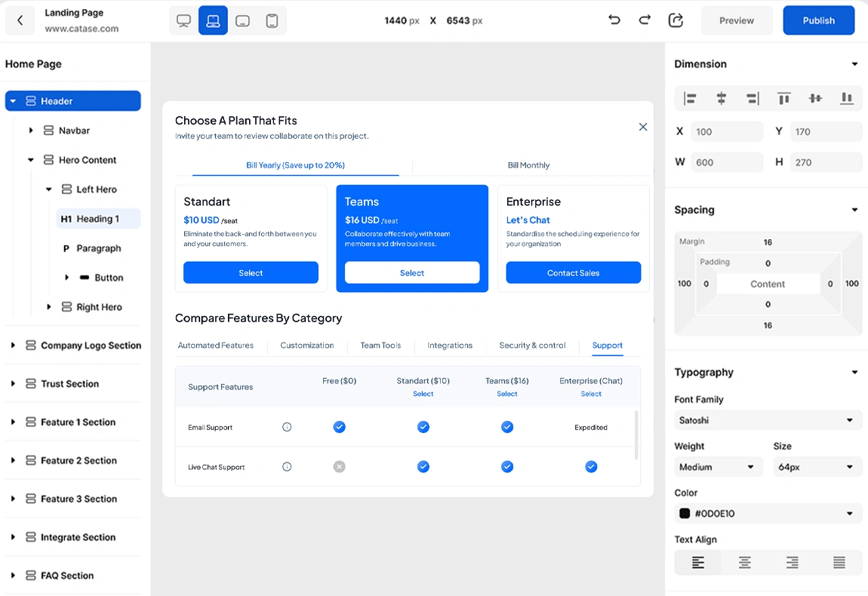The height and width of the screenshot is (596, 868).
Task: Open the Font Family dropdown
Action: 768,420
